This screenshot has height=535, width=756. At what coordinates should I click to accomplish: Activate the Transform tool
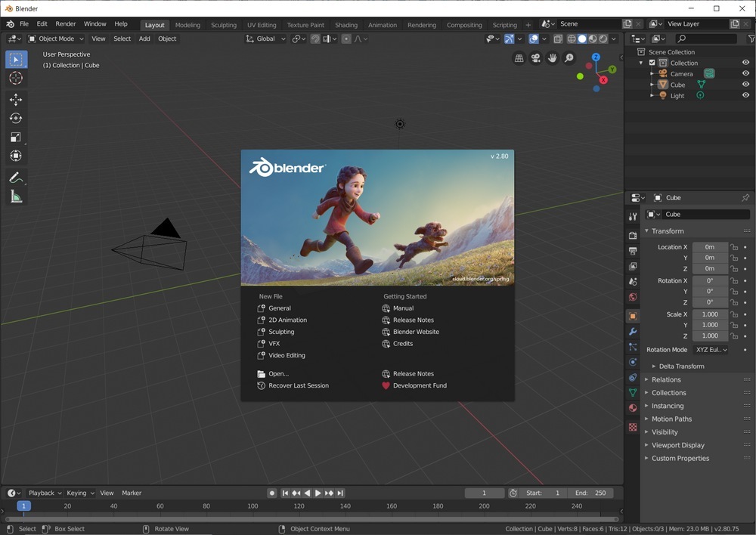[x=16, y=156]
